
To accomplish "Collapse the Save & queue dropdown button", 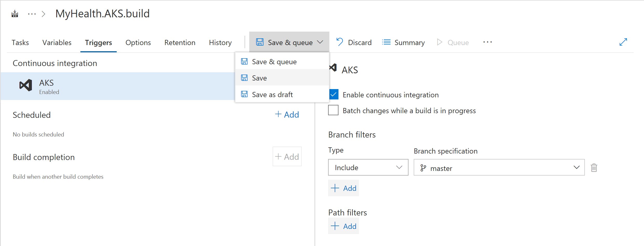I will [x=289, y=42].
